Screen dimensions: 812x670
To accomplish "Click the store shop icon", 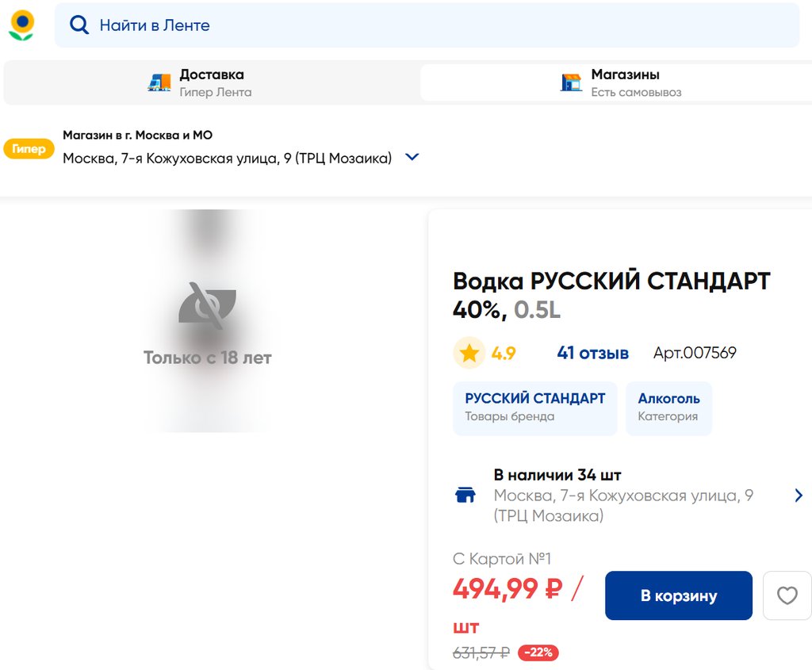I will click(571, 82).
